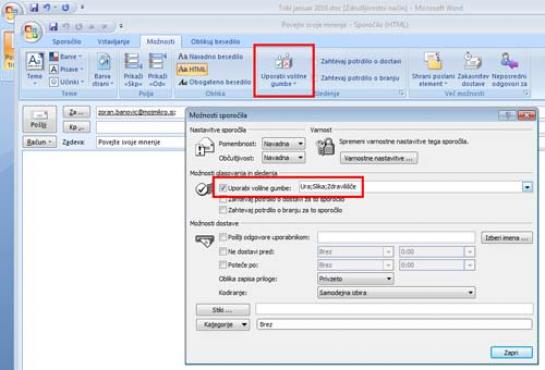The width and height of the screenshot is (545, 370).
Task: Select Obogateno besedilo format
Action: [x=214, y=82]
